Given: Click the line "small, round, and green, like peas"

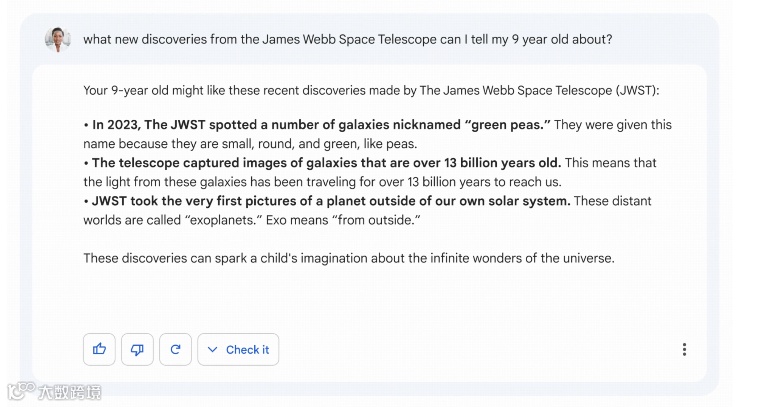Looking at the screenshot, I should [240, 143].
